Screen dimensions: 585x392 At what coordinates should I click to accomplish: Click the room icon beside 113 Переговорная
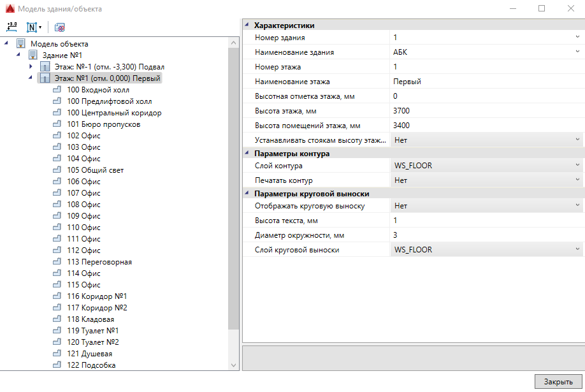(57, 262)
